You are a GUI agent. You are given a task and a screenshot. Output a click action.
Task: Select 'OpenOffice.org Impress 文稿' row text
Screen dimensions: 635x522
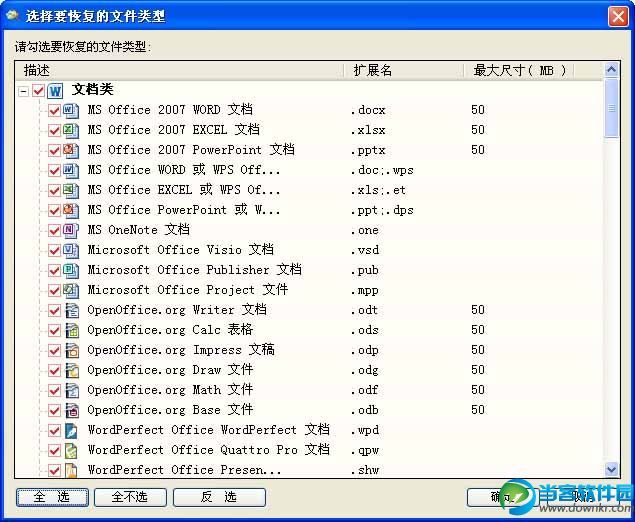coord(181,350)
